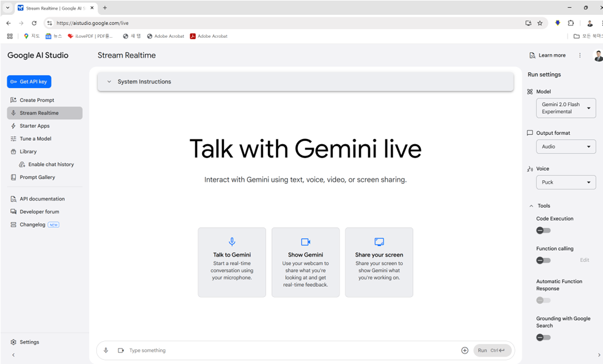Click the user profile avatar
The height and width of the screenshot is (364, 603).
pyautogui.click(x=598, y=56)
